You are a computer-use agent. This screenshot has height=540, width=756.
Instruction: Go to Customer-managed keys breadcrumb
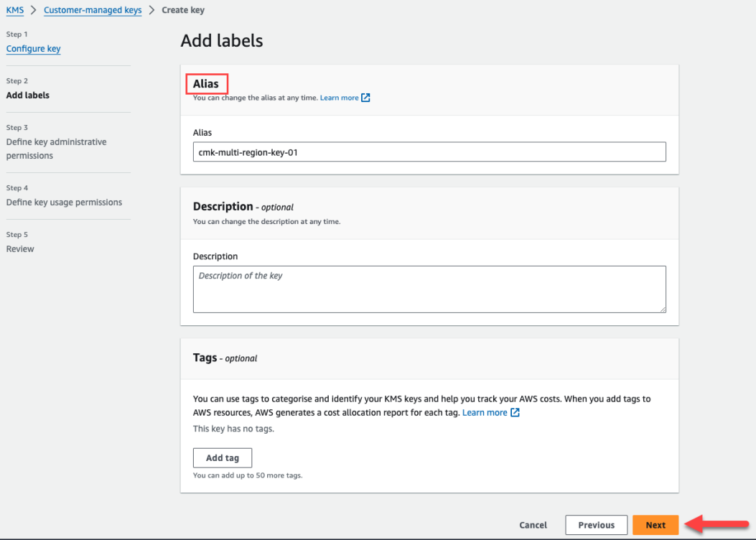pos(93,10)
